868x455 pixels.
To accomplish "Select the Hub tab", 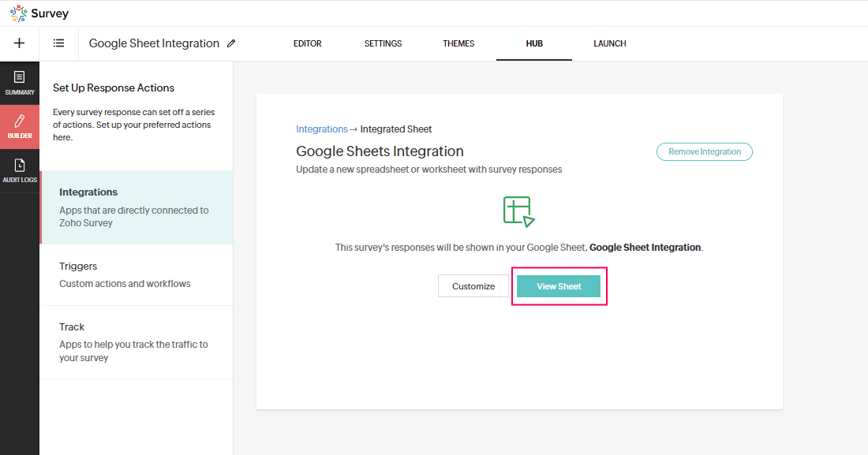I will click(x=534, y=43).
